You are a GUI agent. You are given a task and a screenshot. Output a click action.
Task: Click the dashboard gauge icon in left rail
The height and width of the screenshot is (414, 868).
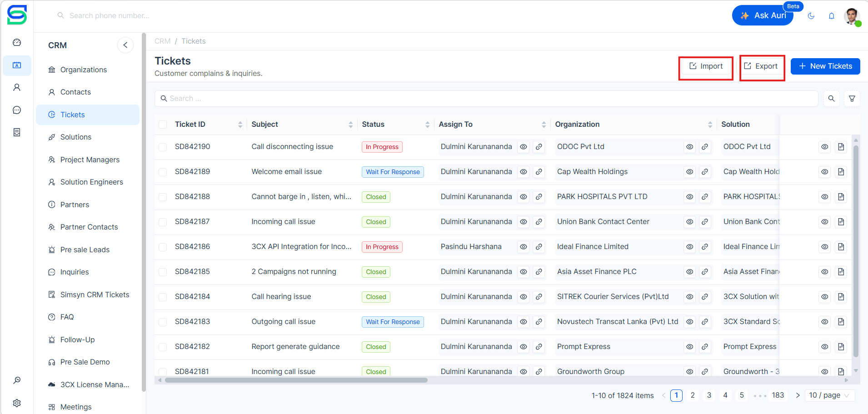click(17, 43)
